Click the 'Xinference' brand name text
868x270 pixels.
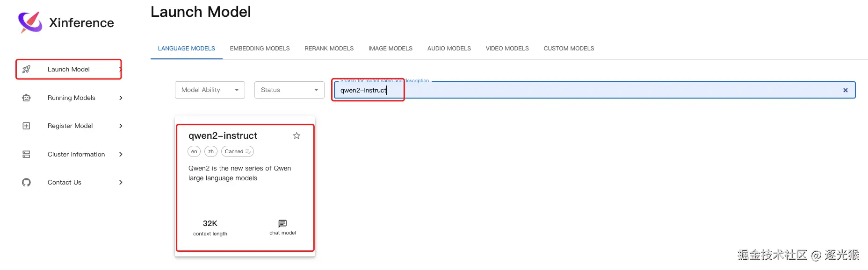point(81,22)
